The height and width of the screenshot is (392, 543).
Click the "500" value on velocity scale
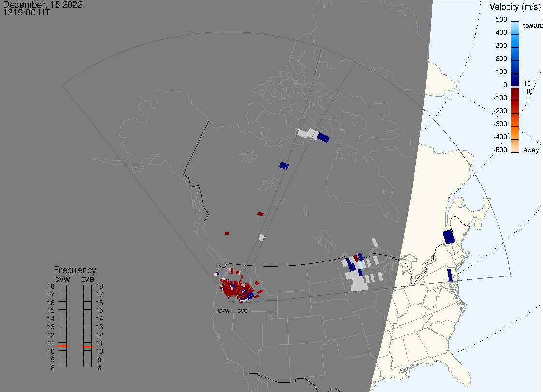click(501, 19)
